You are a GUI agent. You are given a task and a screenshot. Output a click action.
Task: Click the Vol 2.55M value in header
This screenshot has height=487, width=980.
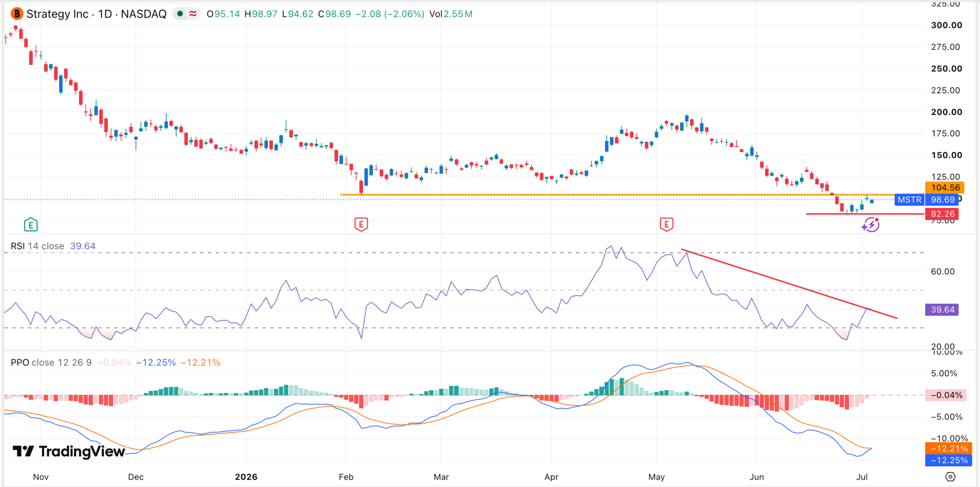click(451, 14)
